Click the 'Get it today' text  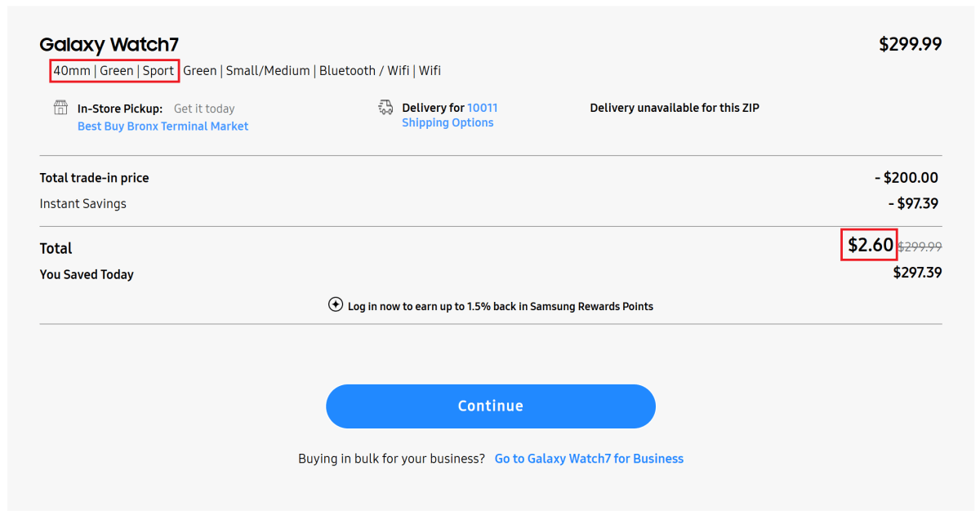tap(204, 109)
